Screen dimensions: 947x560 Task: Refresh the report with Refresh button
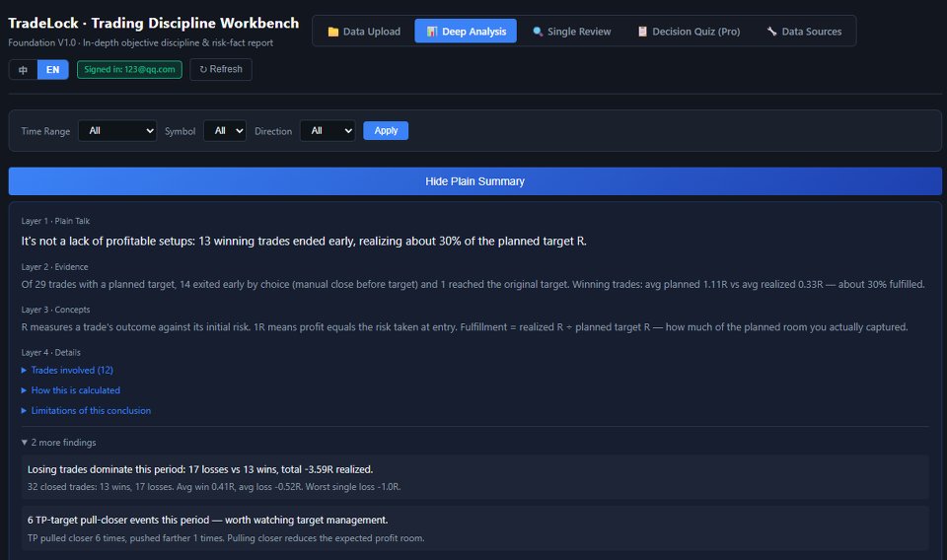point(220,69)
